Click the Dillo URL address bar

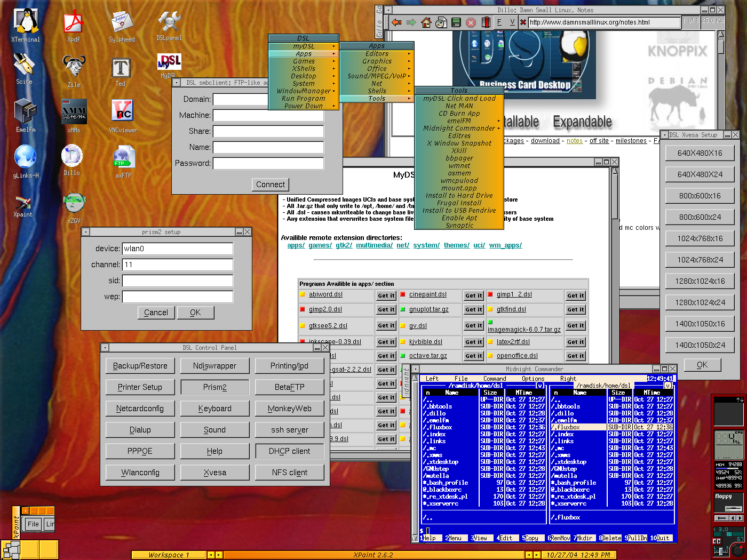(604, 22)
